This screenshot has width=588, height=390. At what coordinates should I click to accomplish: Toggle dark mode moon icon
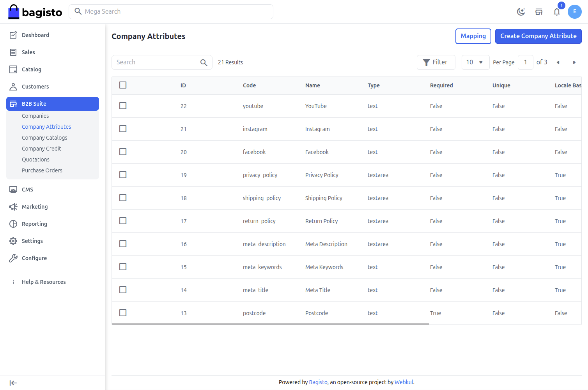click(x=521, y=12)
